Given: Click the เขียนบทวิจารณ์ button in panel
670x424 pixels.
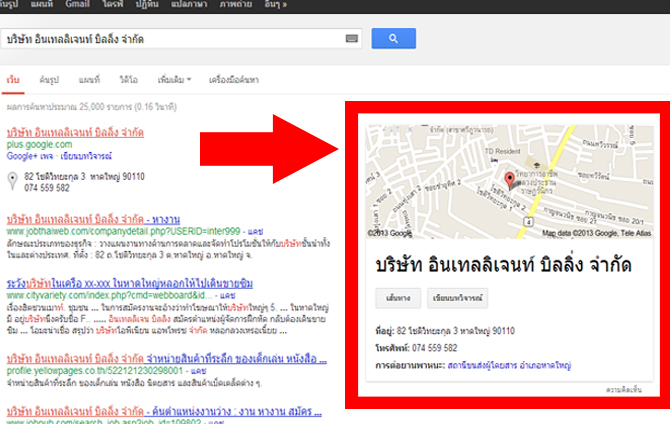Looking at the screenshot, I should tap(457, 298).
